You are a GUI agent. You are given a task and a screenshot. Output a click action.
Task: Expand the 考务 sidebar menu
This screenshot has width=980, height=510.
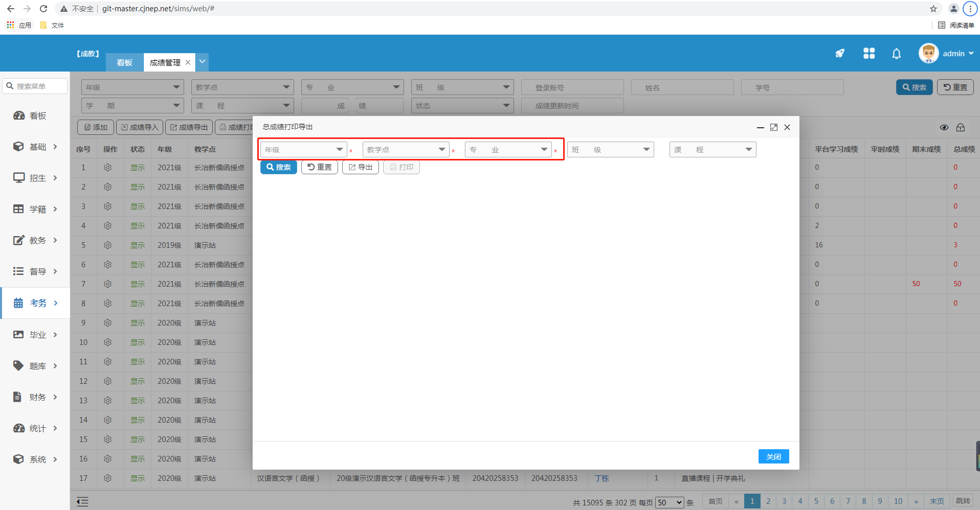click(x=36, y=303)
